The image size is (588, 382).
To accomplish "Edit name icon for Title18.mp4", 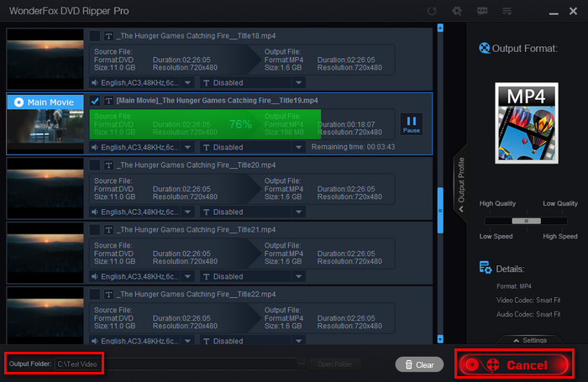I will coord(108,36).
